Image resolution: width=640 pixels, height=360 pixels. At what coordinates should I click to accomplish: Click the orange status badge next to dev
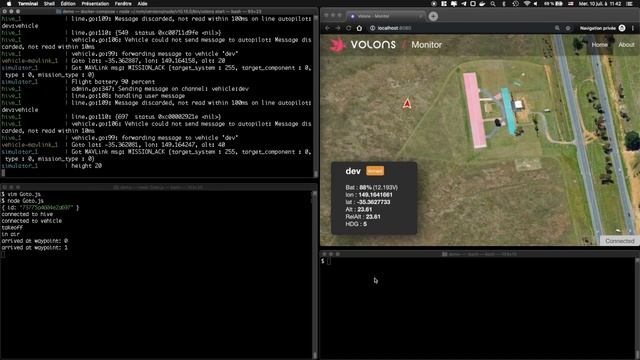[x=375, y=171]
